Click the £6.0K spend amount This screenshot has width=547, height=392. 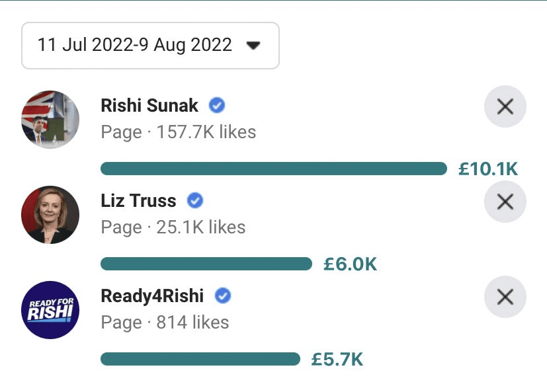pyautogui.click(x=350, y=264)
